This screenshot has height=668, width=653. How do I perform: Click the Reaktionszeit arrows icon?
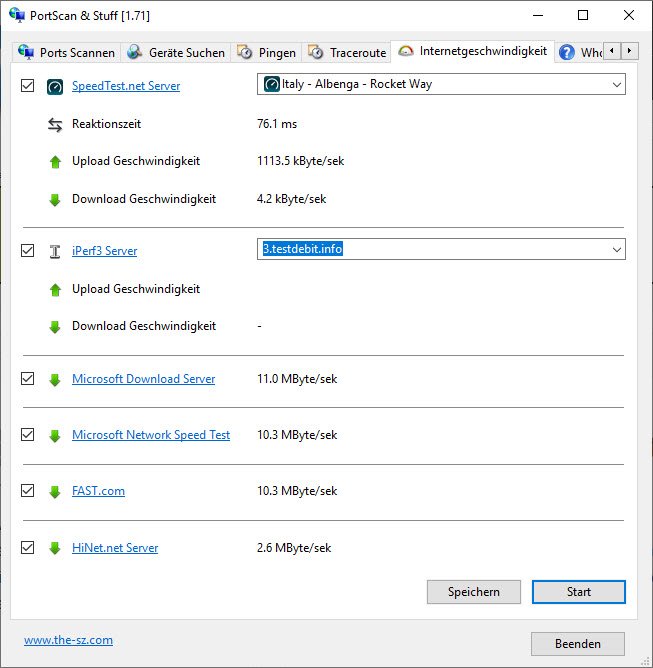tap(55, 125)
